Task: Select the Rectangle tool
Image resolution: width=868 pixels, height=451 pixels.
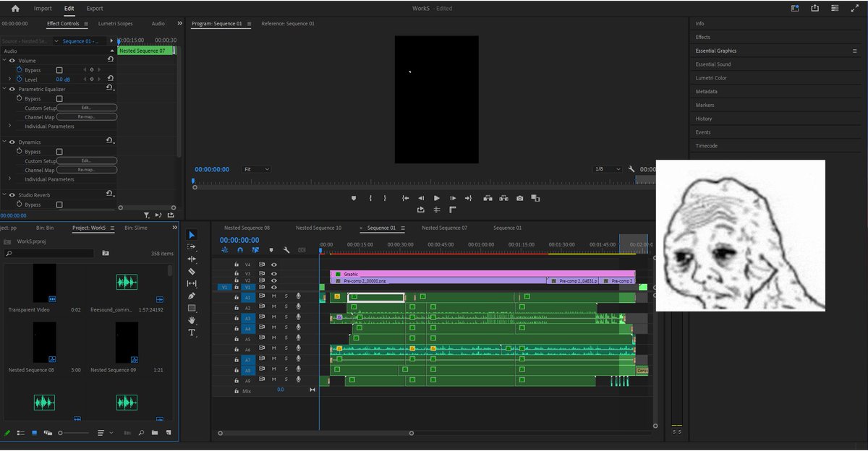Action: pyautogui.click(x=192, y=308)
